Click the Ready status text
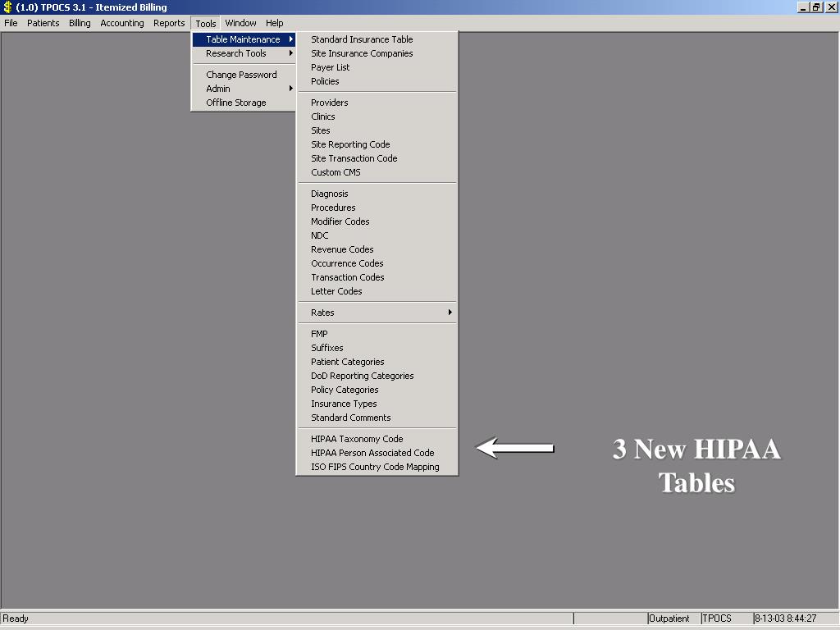The height and width of the screenshot is (630, 840). (16, 619)
